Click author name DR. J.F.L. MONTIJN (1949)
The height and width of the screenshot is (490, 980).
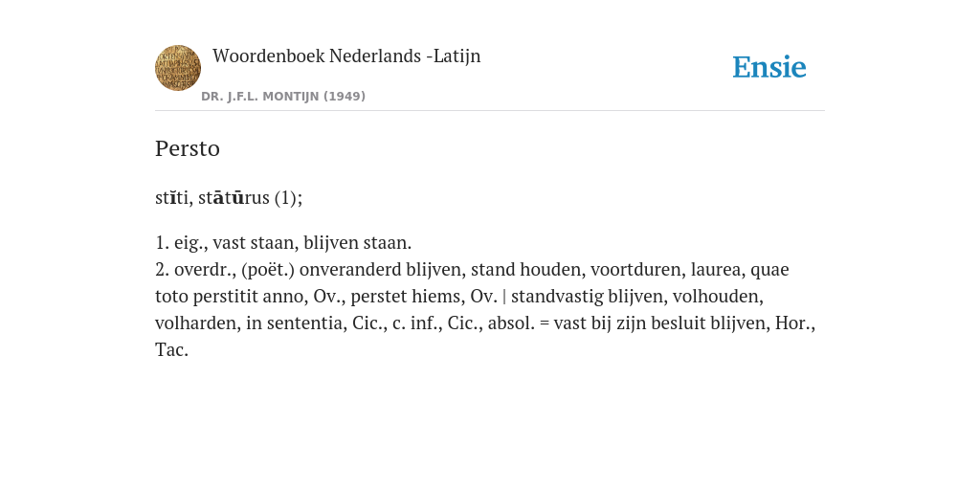[x=283, y=97]
